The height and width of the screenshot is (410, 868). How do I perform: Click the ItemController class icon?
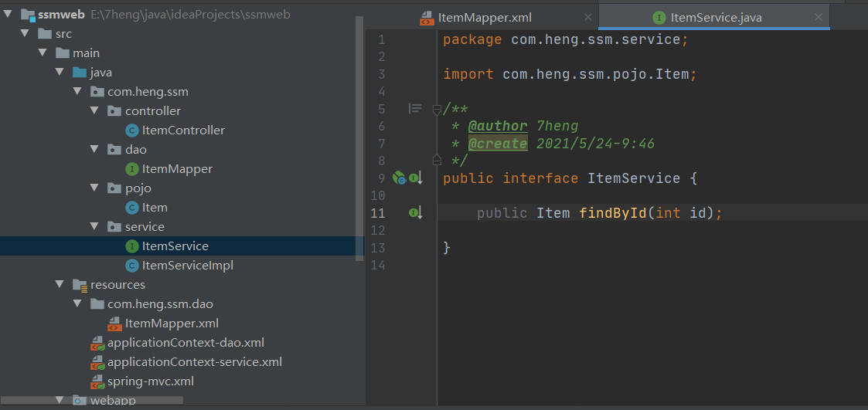pyautogui.click(x=131, y=130)
